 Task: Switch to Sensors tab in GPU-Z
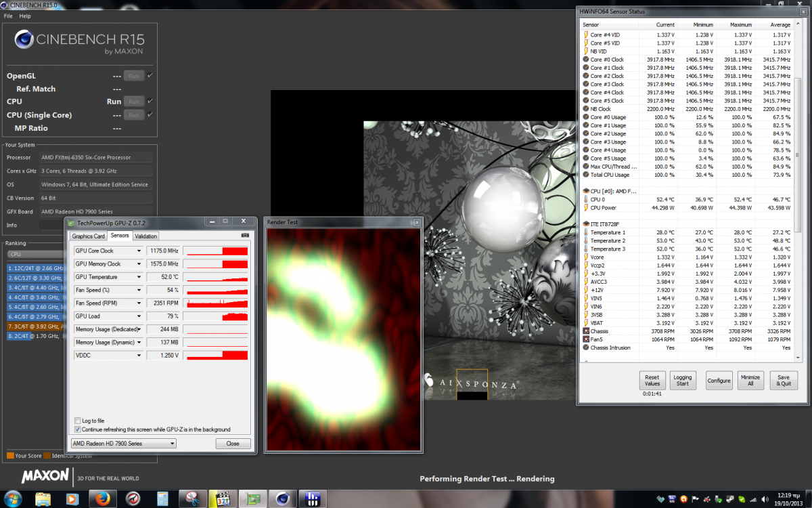click(120, 236)
